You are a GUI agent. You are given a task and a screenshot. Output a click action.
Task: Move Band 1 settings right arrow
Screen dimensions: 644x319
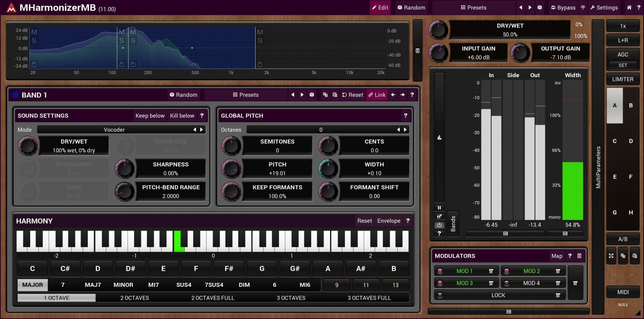[402, 95]
